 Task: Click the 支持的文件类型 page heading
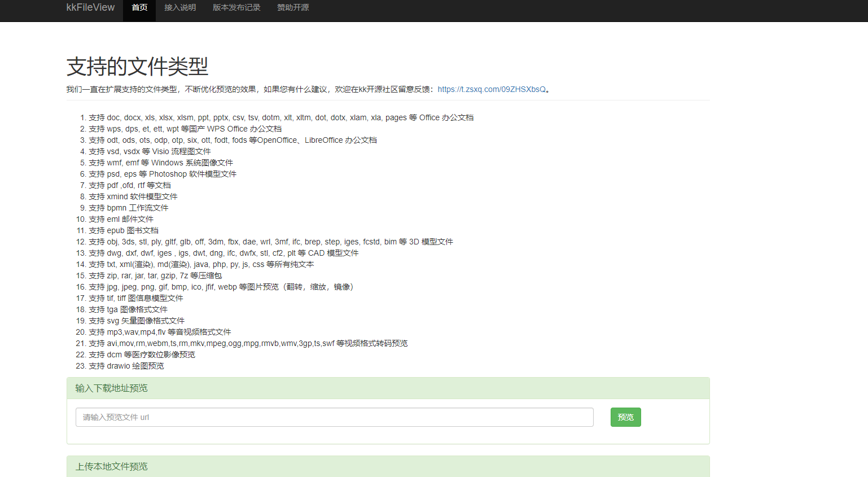(x=137, y=67)
